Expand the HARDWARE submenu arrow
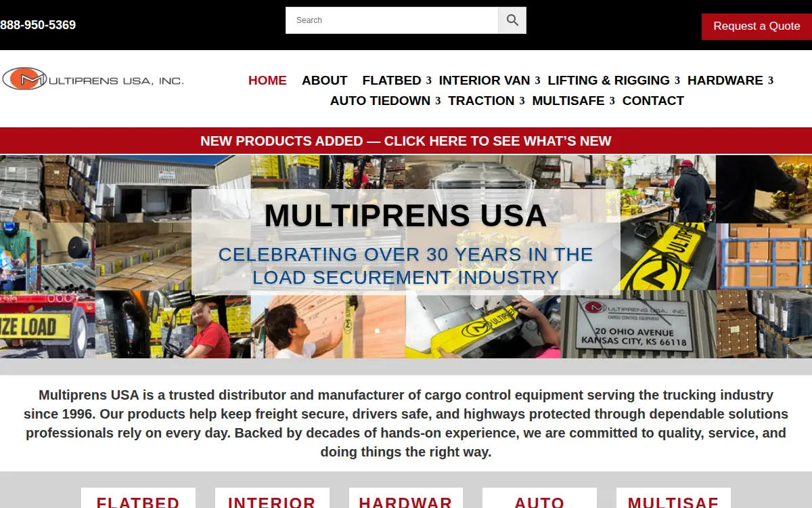The image size is (812, 508). click(770, 81)
